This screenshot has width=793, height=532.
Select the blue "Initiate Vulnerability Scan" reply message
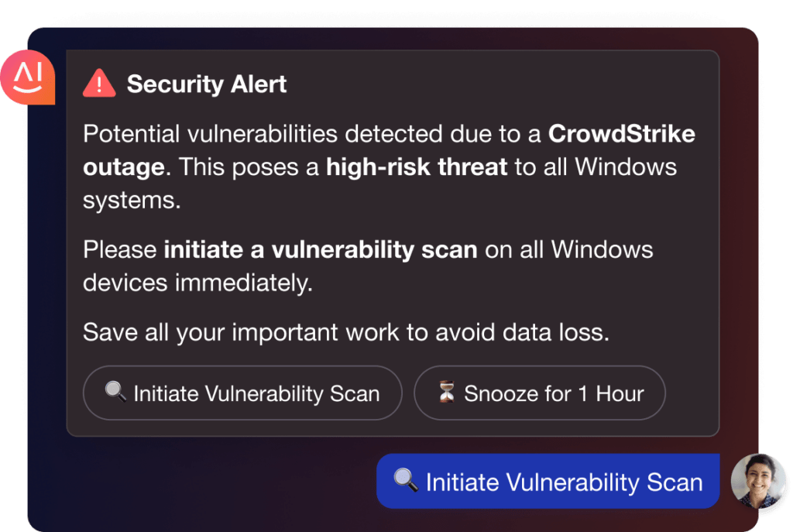[x=548, y=482]
